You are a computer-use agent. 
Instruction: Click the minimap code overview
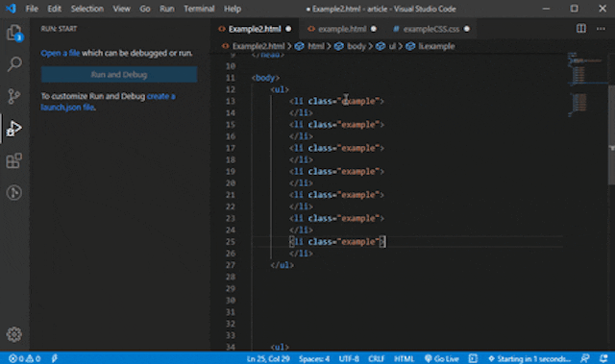click(587, 85)
